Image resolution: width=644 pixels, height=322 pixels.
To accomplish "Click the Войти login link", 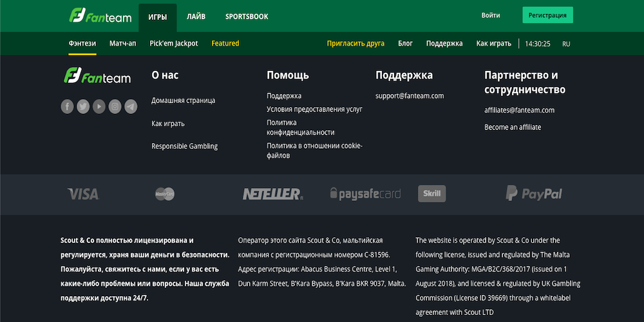I will coord(491,15).
